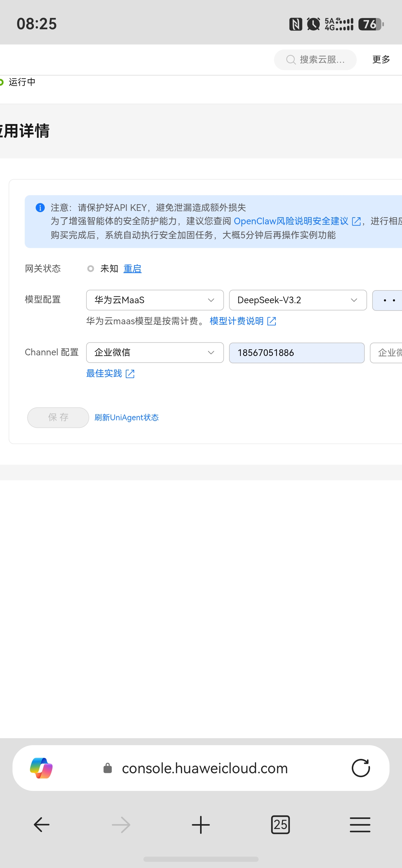Image resolution: width=402 pixels, height=868 pixels.
Task: Open the Copilot icon in address bar
Action: 41,768
